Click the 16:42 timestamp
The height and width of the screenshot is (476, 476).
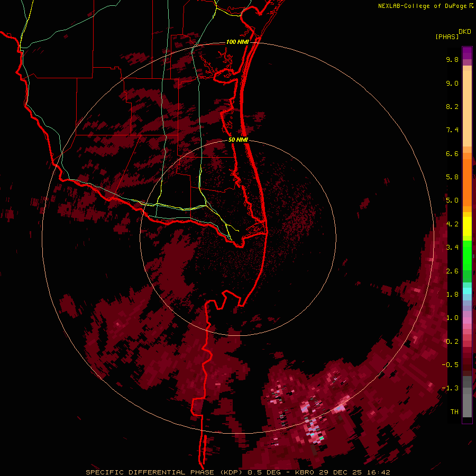379,472
